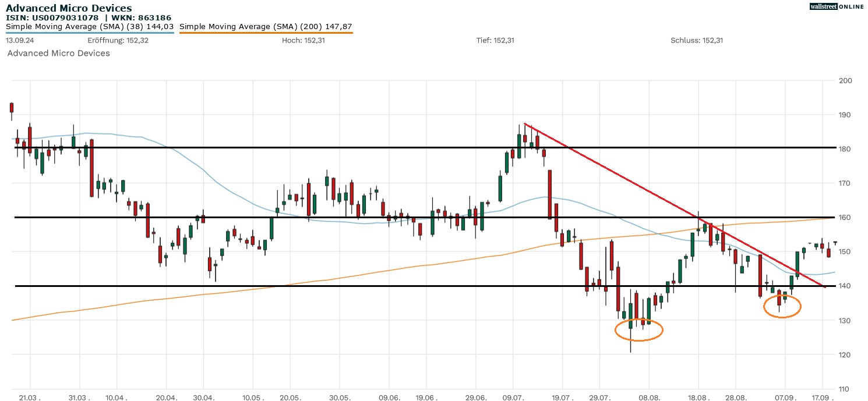Screen dimensions: 868x401
Task: Click the Advanced Micro Devices bold title
Action: (x=69, y=8)
